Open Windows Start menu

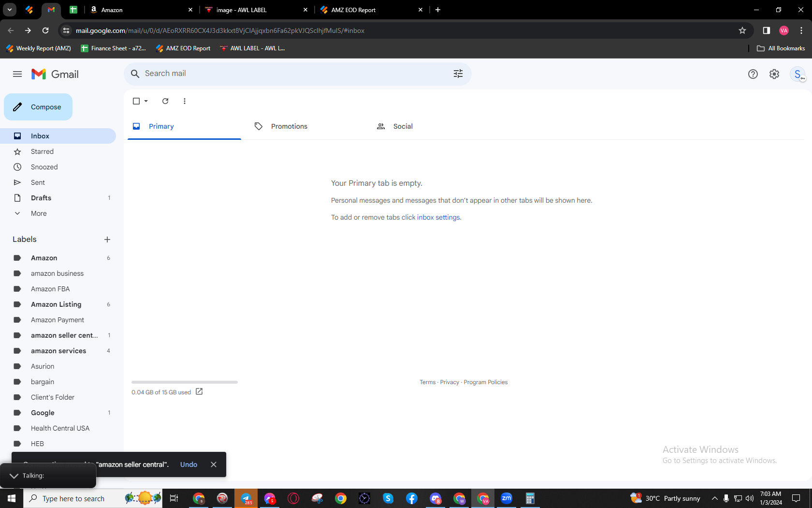pos(12,498)
